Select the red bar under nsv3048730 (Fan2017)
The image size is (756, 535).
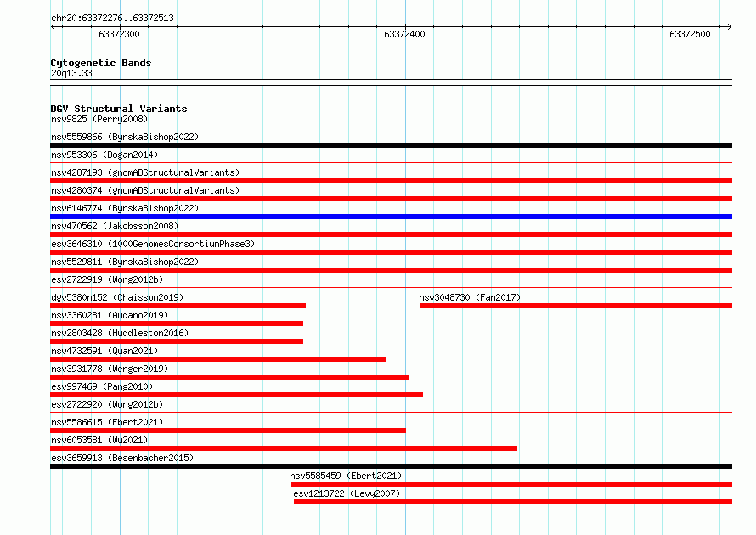coord(576,306)
